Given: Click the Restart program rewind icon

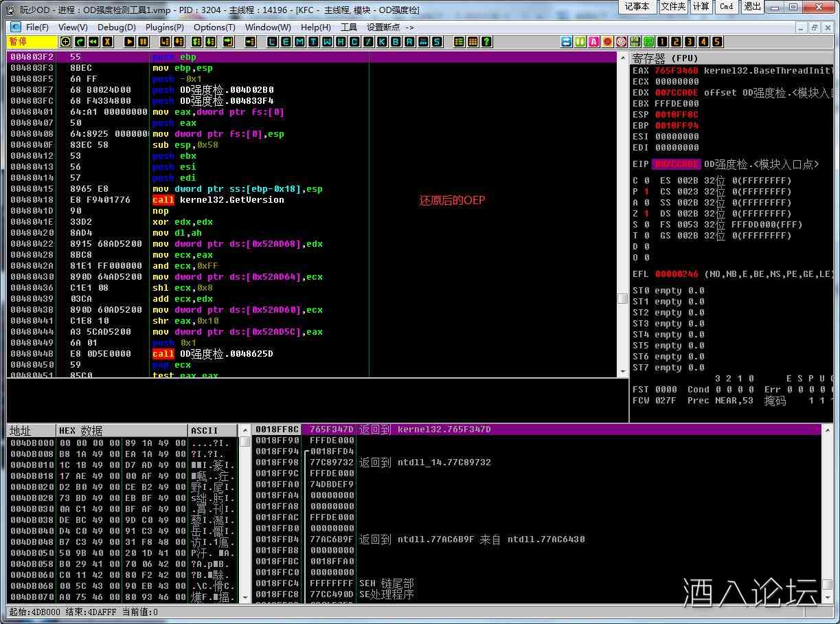Looking at the screenshot, I should coord(93,42).
